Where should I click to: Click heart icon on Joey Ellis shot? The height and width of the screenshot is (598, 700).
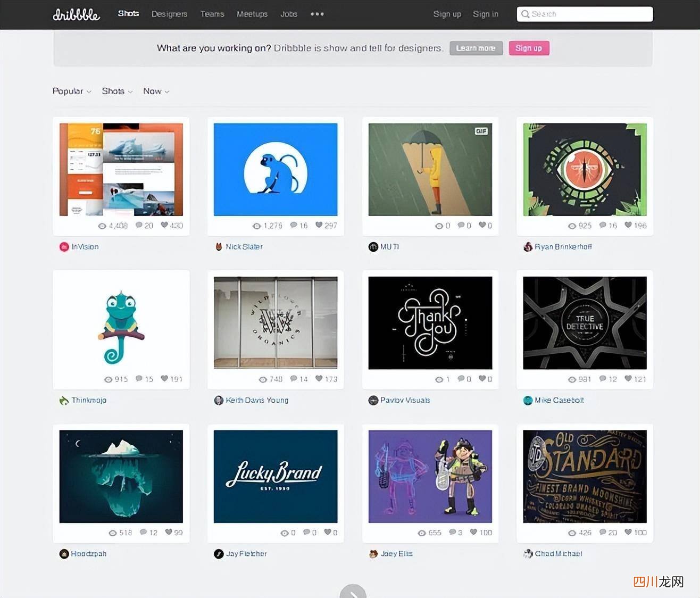[473, 532]
